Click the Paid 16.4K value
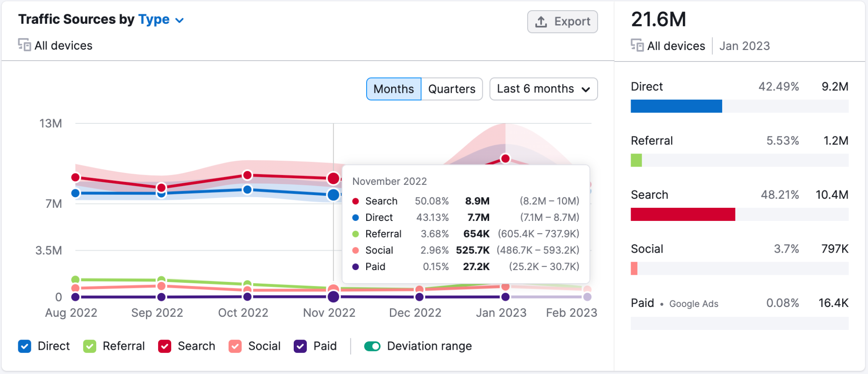Image resolution: width=868 pixels, height=374 pixels. (x=833, y=303)
